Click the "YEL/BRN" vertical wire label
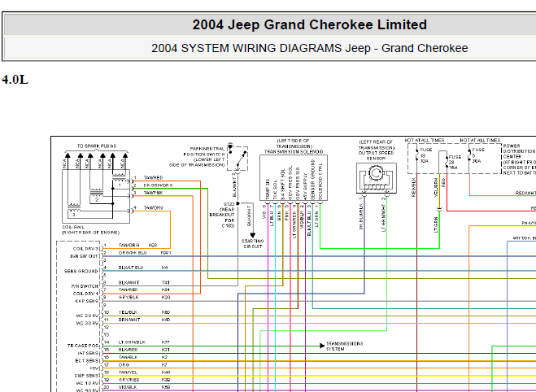 click(x=436, y=187)
